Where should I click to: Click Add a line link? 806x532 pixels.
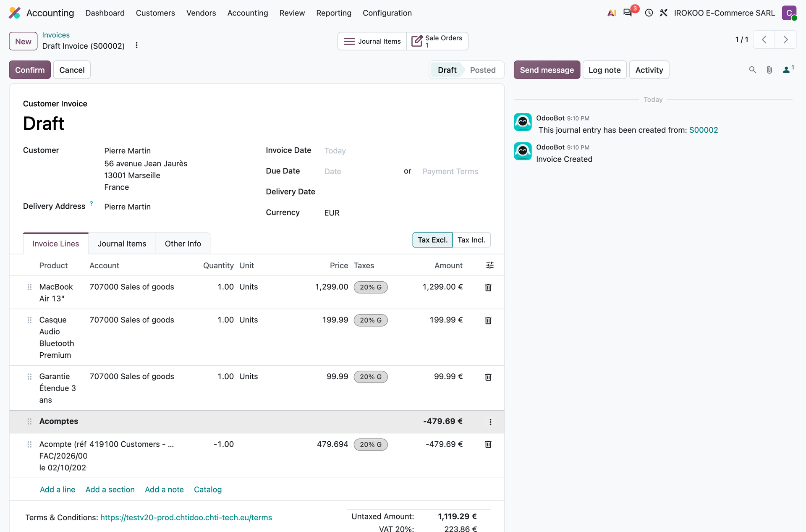(58, 490)
